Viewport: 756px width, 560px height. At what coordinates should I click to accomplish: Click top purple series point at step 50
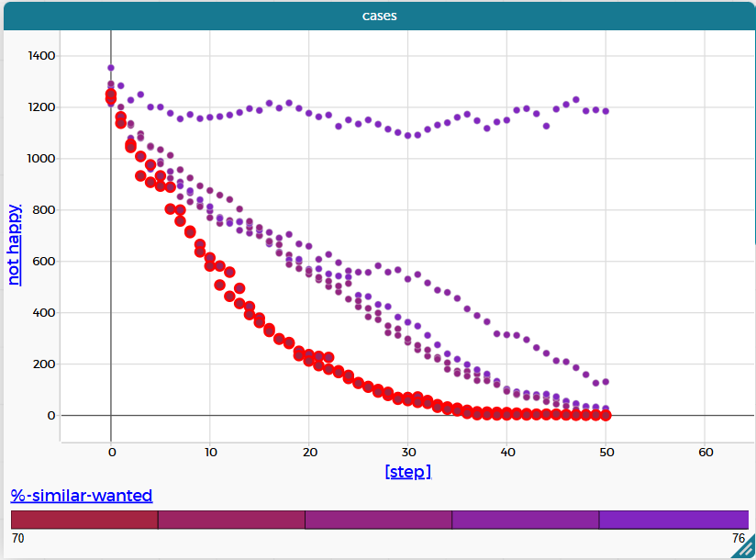[x=606, y=111]
